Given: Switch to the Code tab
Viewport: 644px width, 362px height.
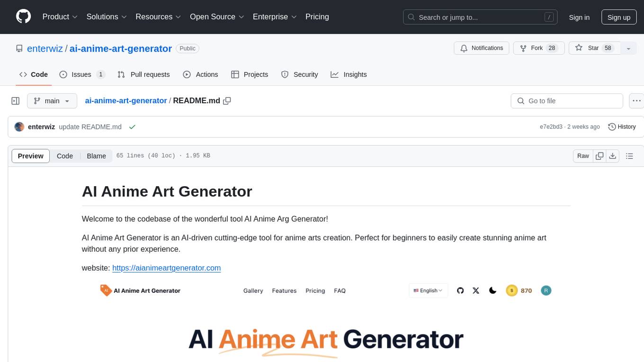Looking at the screenshot, I should [x=34, y=74].
